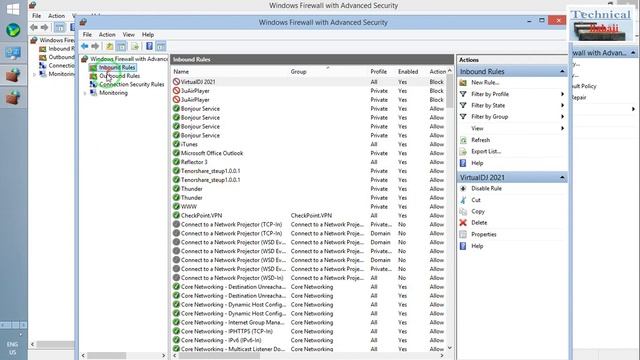Collapse the VirtualDJ 2021 actions section
Viewport: 640px width, 360px height.
pyautogui.click(x=562, y=178)
